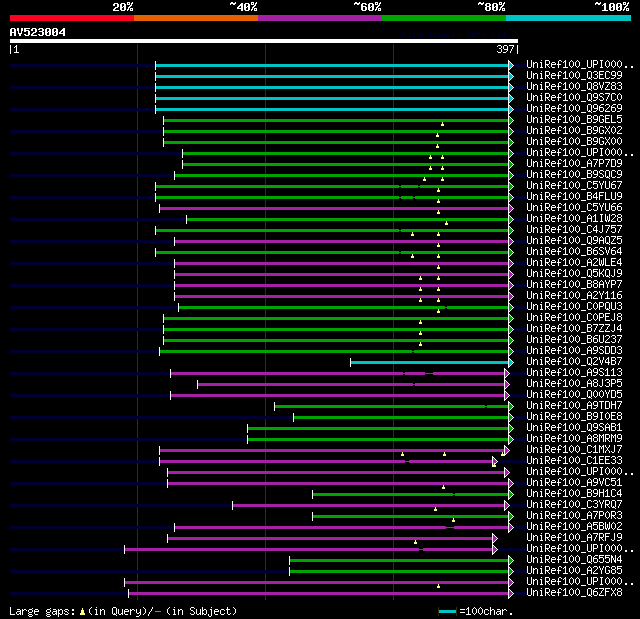Choose the UniRef100_B7ZZJ4 entry

[x=574, y=329]
